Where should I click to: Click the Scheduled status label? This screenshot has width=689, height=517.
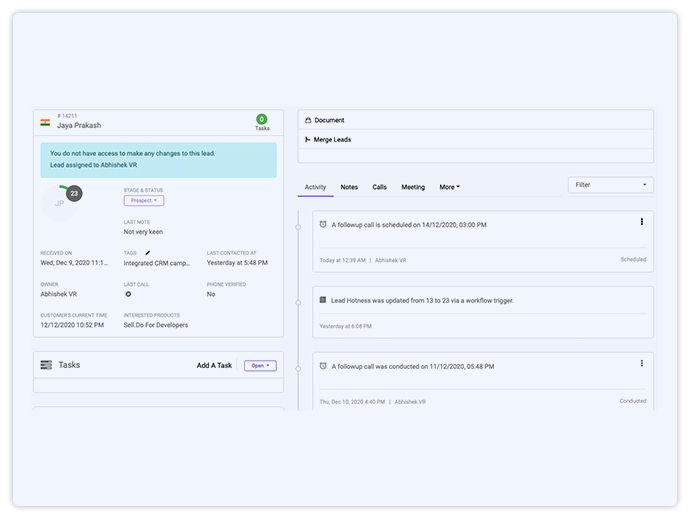coord(633,260)
